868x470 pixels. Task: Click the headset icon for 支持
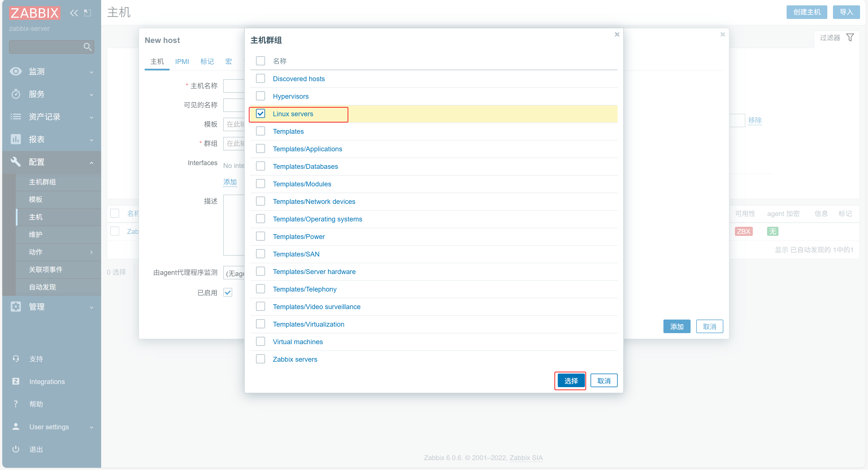(x=16, y=358)
